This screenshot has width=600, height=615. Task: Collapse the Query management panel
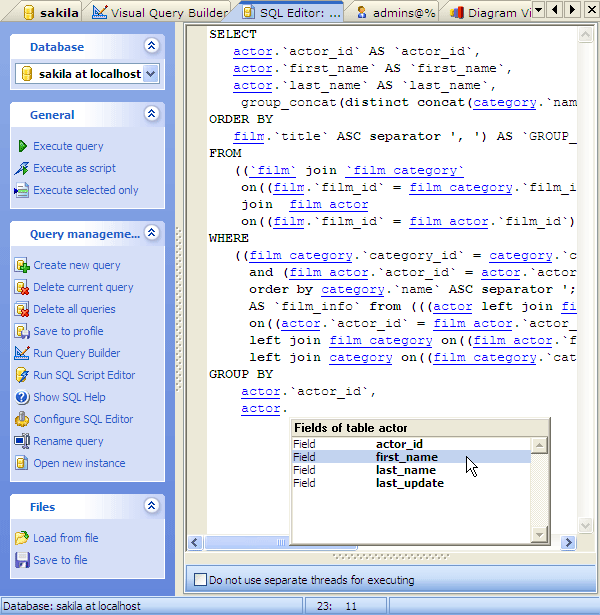(151, 233)
